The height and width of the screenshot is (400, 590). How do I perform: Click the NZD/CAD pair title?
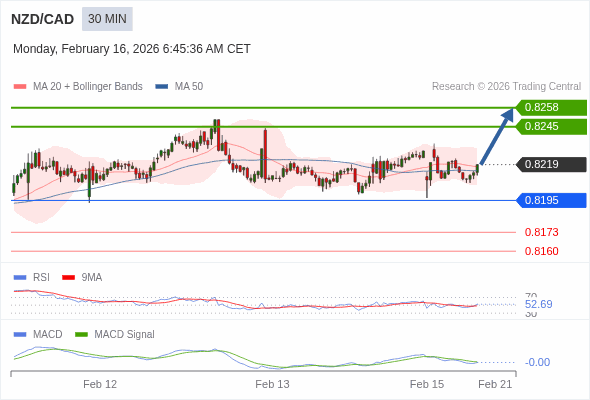pyautogui.click(x=43, y=19)
